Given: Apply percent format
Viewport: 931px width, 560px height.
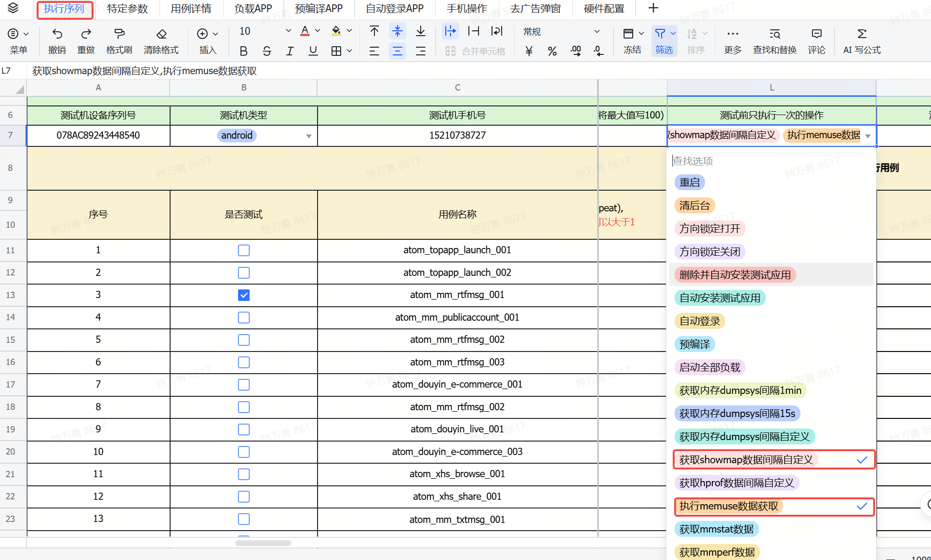Looking at the screenshot, I should pyautogui.click(x=552, y=51).
